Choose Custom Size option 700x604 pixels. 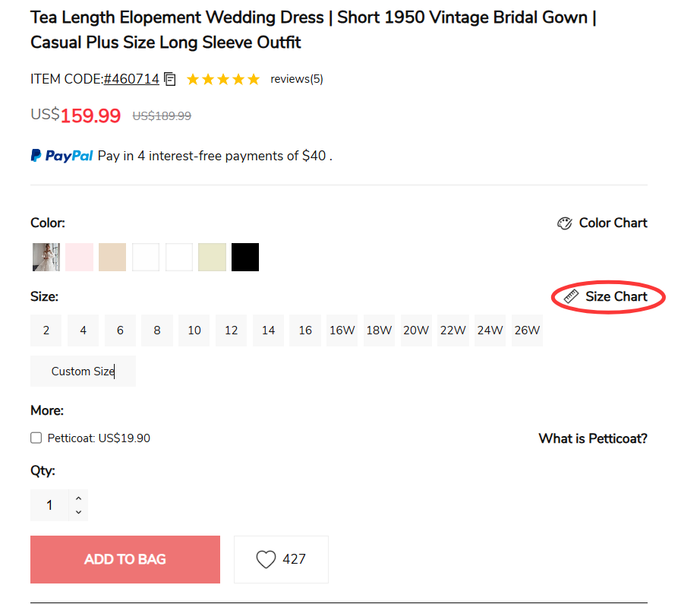[83, 372]
